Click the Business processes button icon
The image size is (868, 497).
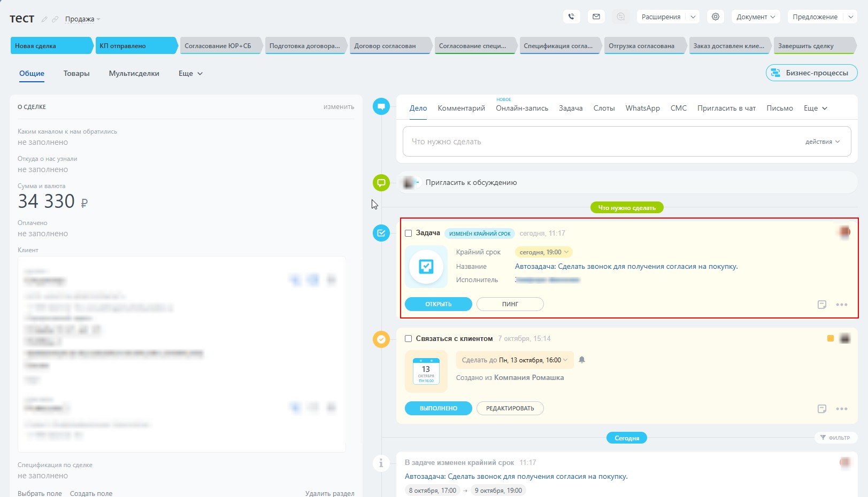[x=775, y=73]
